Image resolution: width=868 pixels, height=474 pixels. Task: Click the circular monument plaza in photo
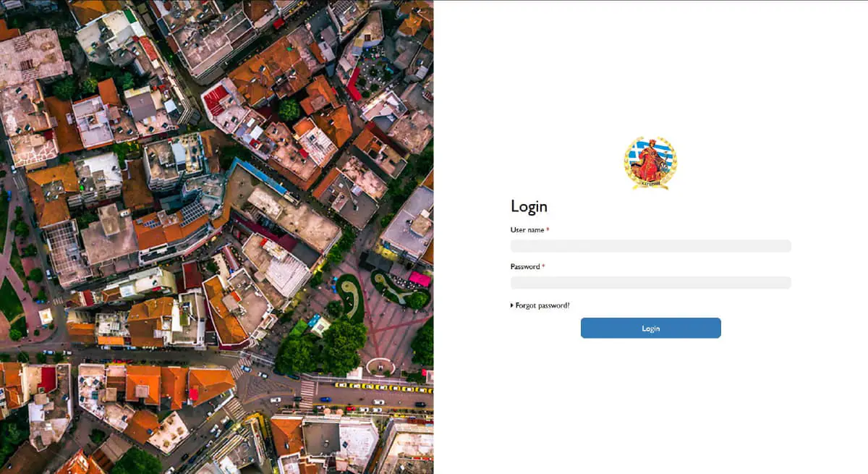[x=380, y=366]
